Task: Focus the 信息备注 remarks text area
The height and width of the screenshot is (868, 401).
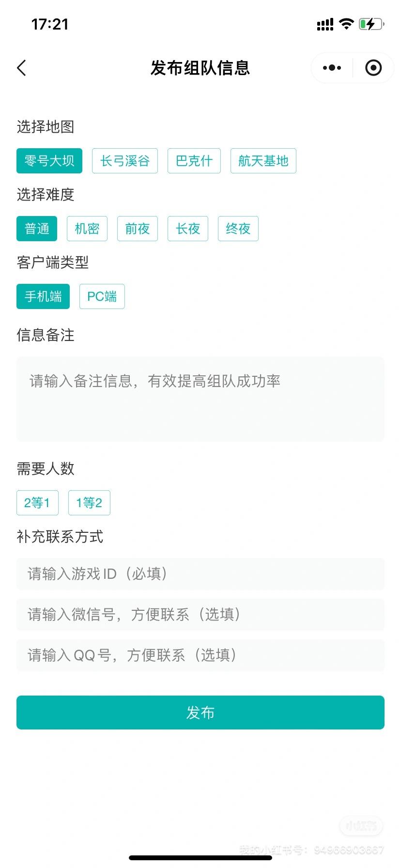Action: [200, 399]
